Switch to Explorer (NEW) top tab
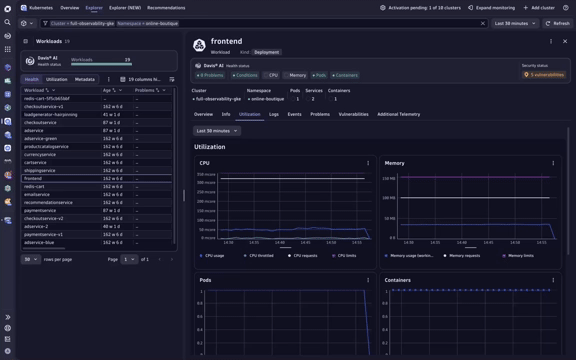576x360 pixels. pos(125,8)
